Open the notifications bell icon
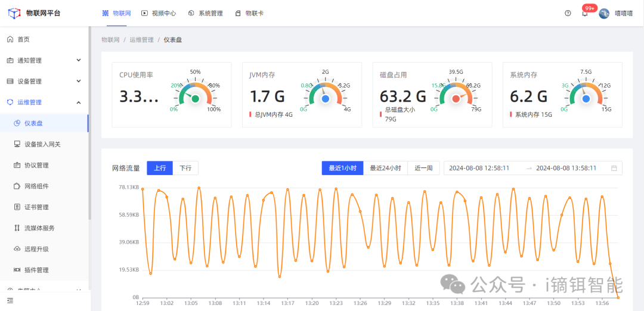 tap(585, 13)
